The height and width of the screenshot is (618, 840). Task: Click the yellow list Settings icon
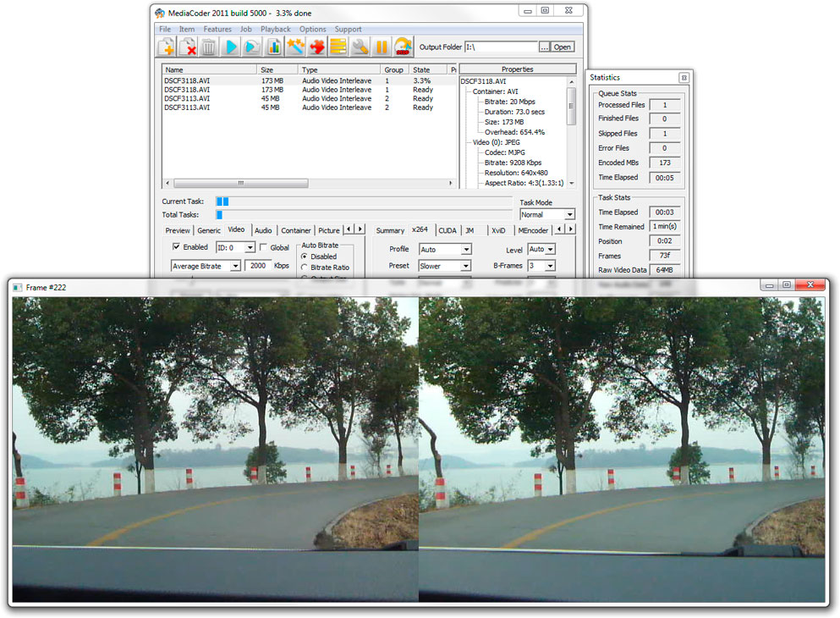tap(338, 47)
